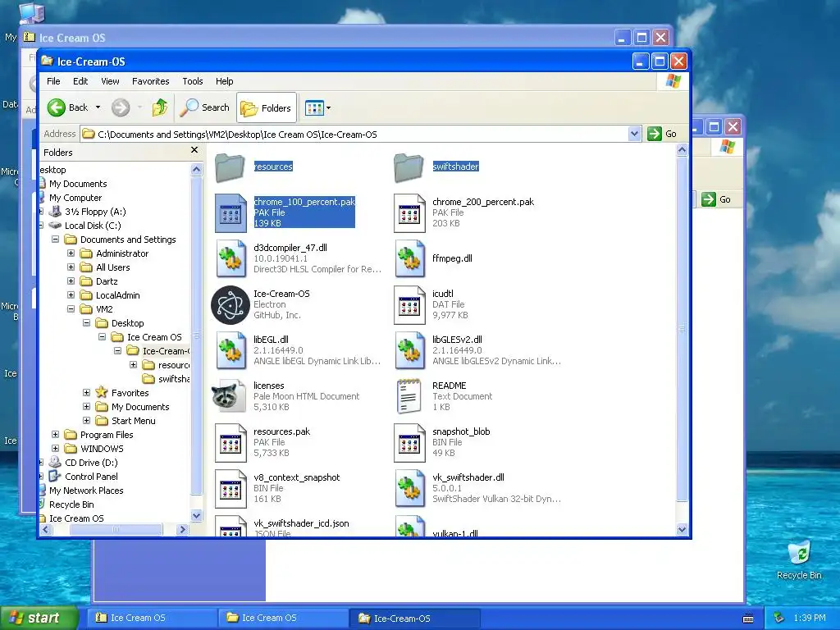The image size is (840, 630).
Task: Click vk_swiftshader_icd.json file name
Action: [x=301, y=523]
